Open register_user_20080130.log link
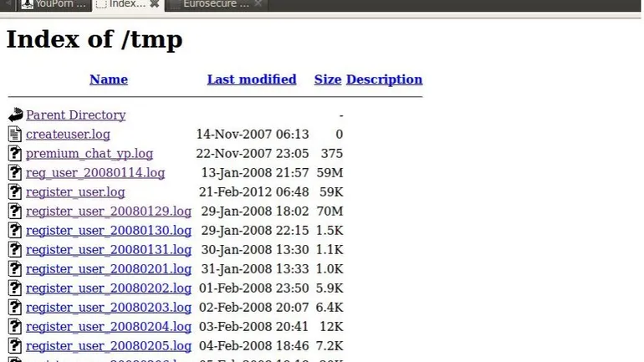Screen dimensions: 644x362 click(109, 231)
